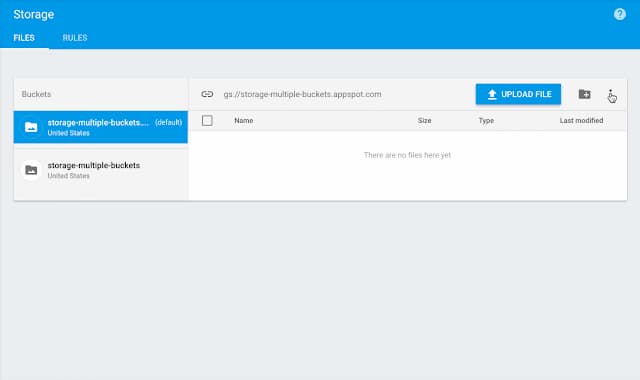640x380 pixels.
Task: Toggle the select all files checkbox
Action: 207,120
